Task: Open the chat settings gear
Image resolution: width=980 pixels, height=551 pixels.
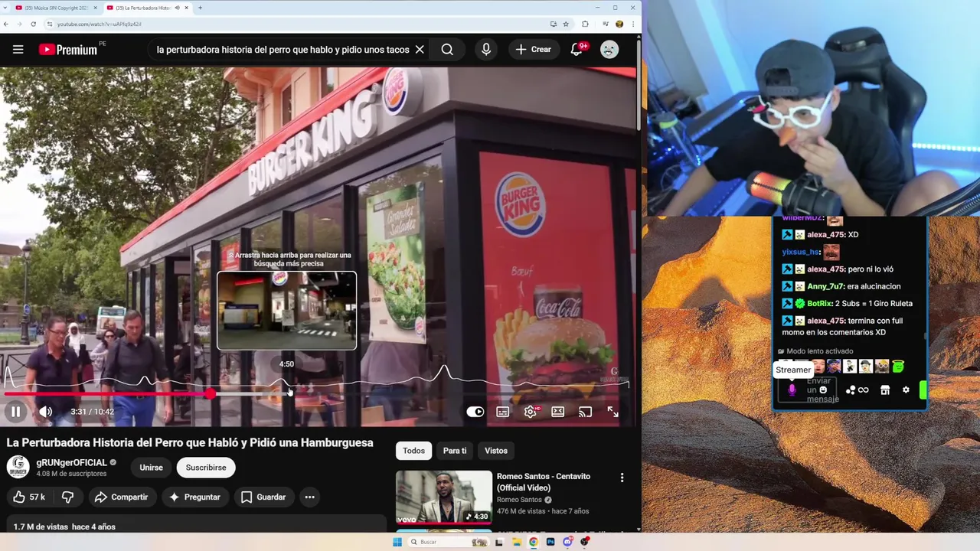Action: click(906, 390)
